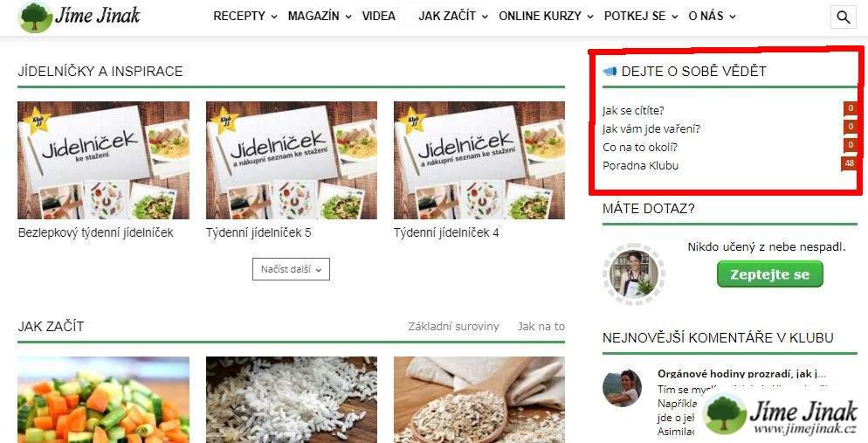Expand the Magazín dropdown menu

tap(320, 16)
